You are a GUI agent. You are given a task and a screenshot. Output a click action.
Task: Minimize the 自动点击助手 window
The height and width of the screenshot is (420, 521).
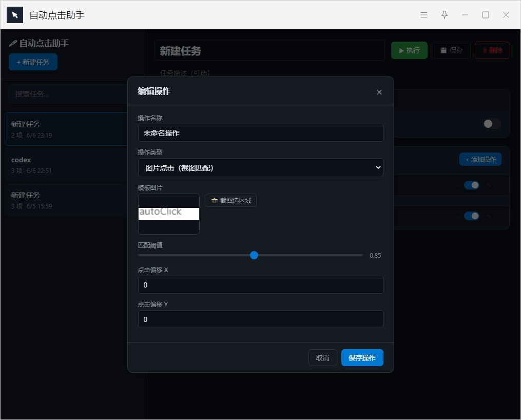[x=465, y=15]
